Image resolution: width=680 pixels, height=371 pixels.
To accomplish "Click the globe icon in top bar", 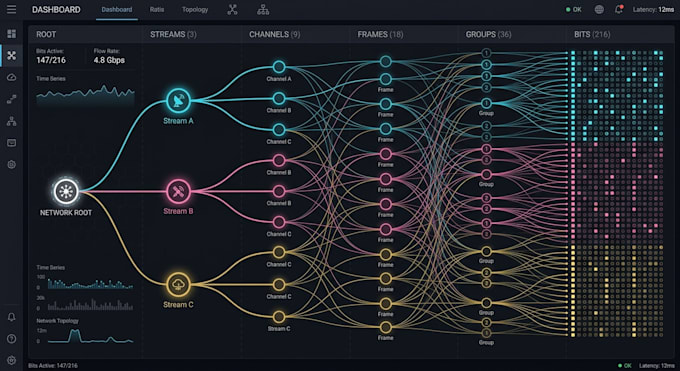I will 599,10.
